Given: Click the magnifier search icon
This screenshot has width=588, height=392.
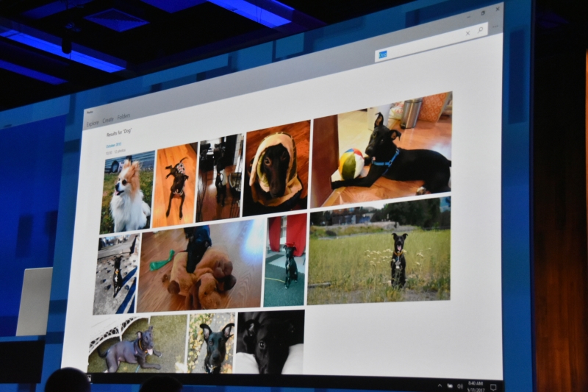Looking at the screenshot, I should click(481, 30).
